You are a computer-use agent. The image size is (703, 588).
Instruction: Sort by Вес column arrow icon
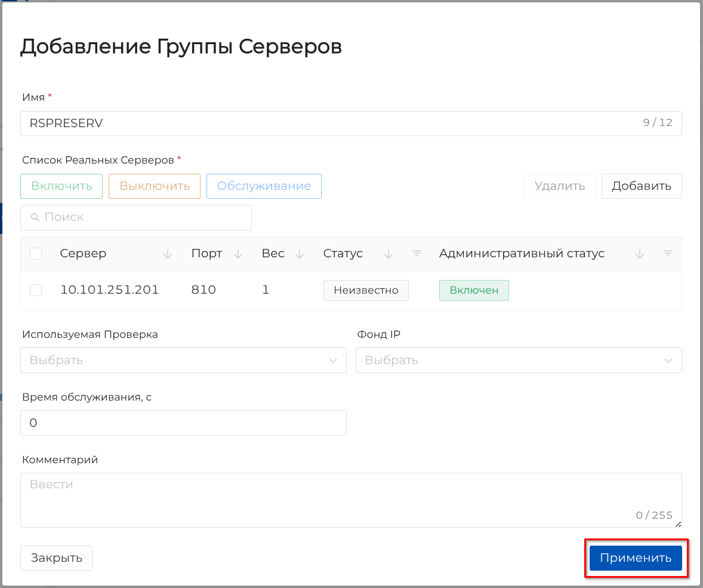click(x=300, y=254)
